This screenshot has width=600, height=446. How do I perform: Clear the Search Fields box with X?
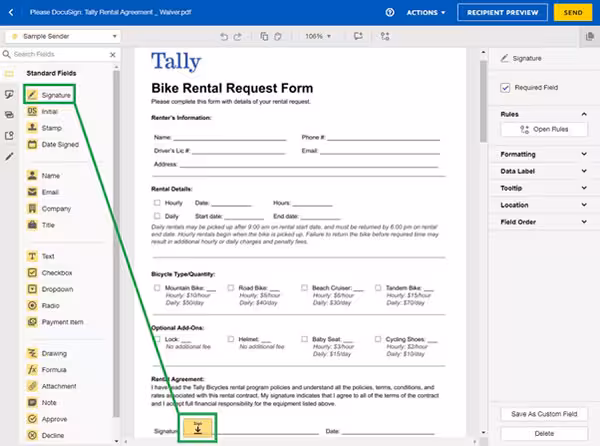[112, 55]
